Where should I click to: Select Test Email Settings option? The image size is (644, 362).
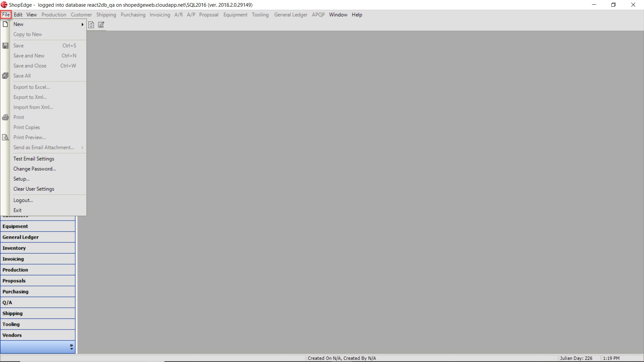(x=34, y=158)
